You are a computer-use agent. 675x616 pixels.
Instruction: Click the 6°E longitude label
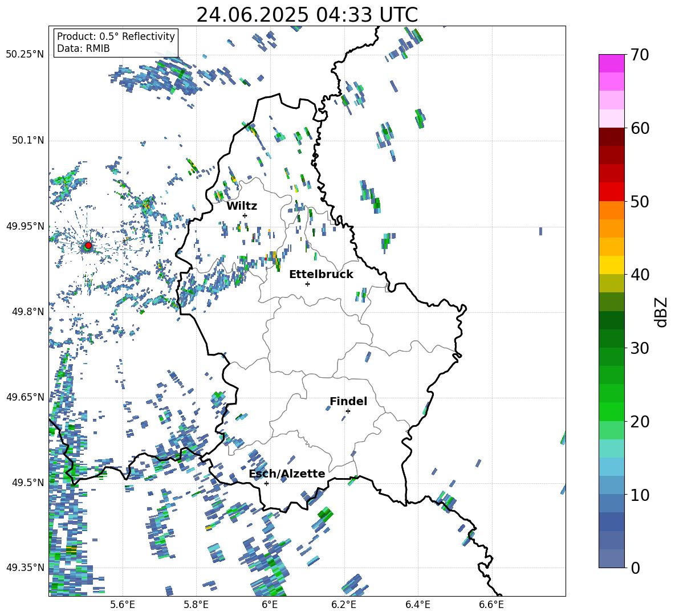270,605
